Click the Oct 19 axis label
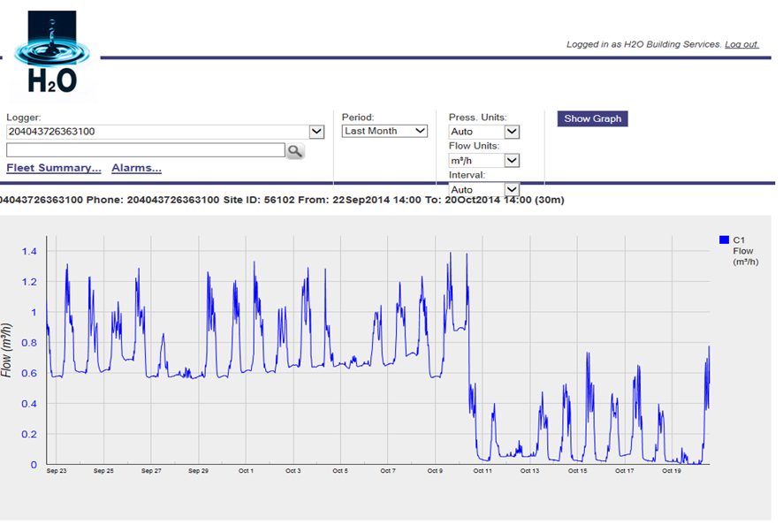Viewport: 783px width, 532px height. (672, 471)
